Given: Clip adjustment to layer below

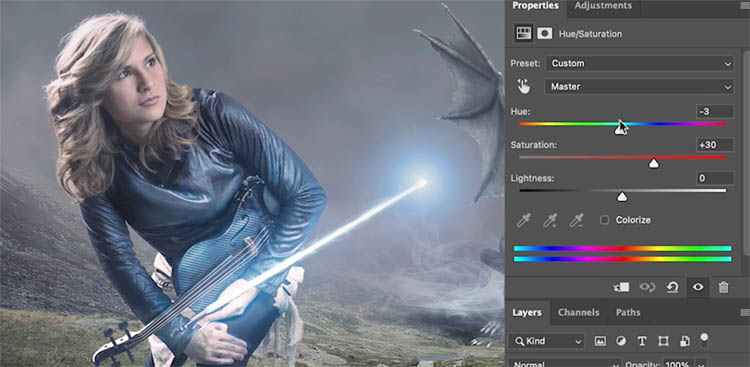Looking at the screenshot, I should (621, 287).
